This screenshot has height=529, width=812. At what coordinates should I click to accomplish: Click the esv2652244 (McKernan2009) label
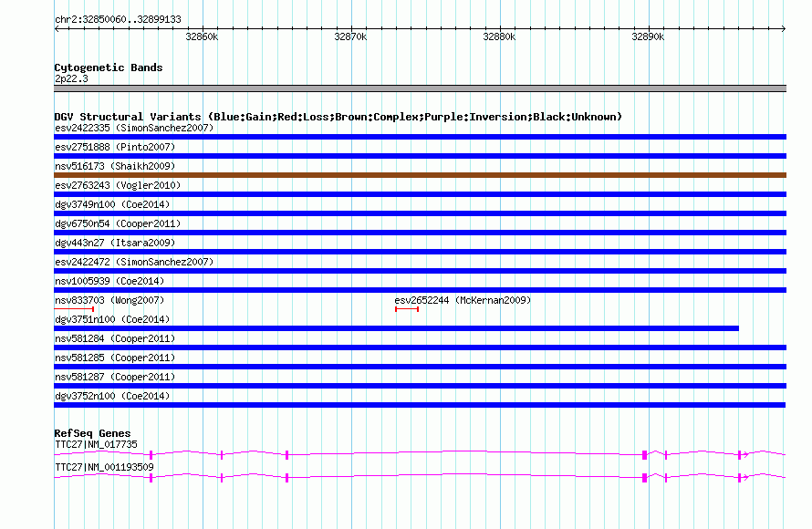coord(463,300)
